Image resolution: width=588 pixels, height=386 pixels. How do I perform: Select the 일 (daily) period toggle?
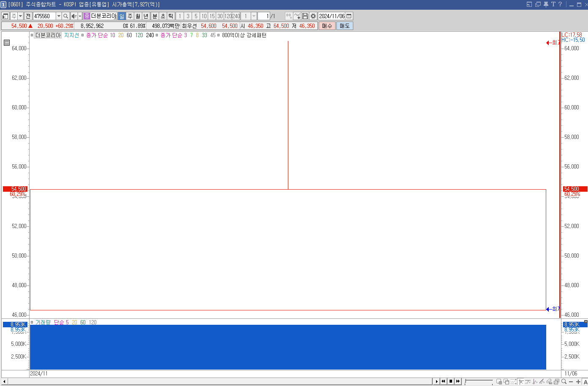pos(122,16)
